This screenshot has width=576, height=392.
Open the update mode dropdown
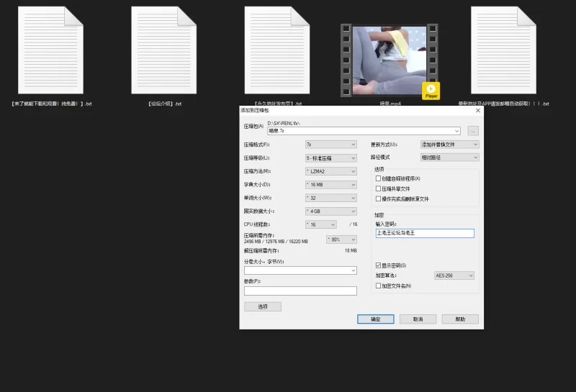[449, 145]
